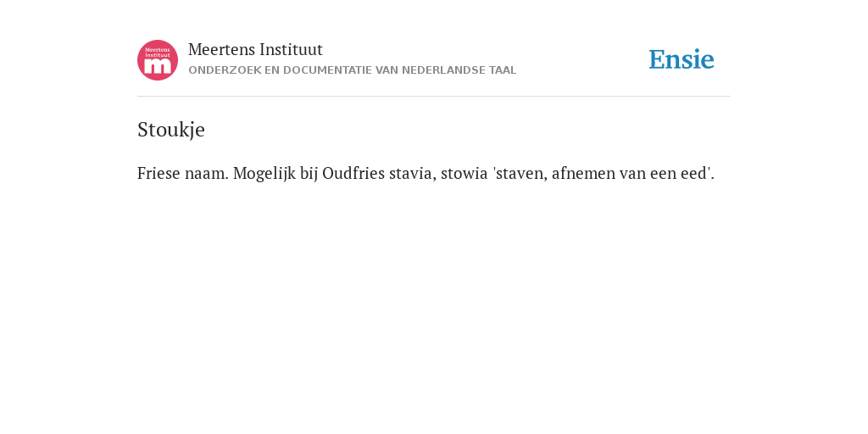This screenshot has height=434, width=868.
Task: Click the 'Meertens Instituut' author name
Action: click(x=255, y=49)
